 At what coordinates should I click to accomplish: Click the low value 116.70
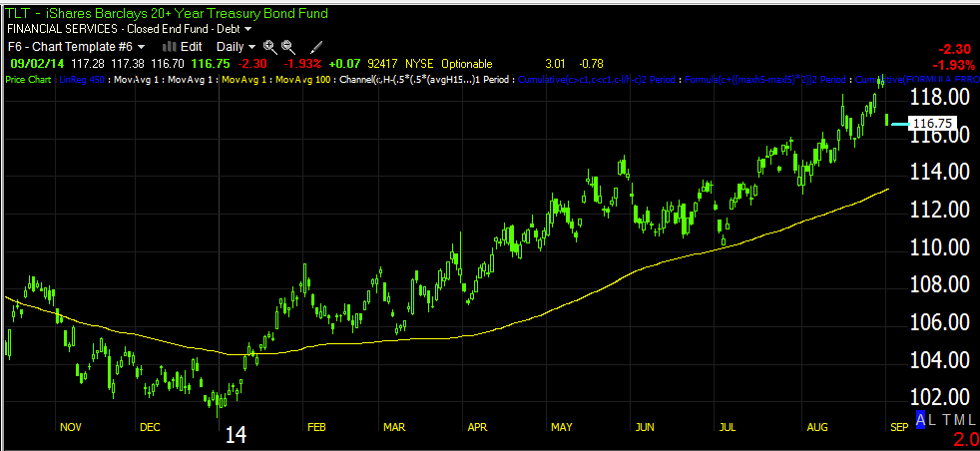pyautogui.click(x=168, y=64)
